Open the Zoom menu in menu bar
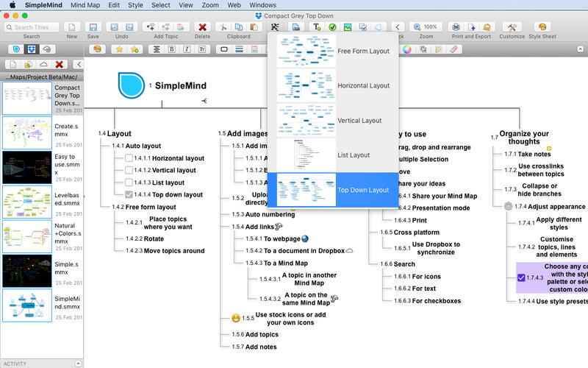The height and width of the screenshot is (368, 588). (x=210, y=5)
